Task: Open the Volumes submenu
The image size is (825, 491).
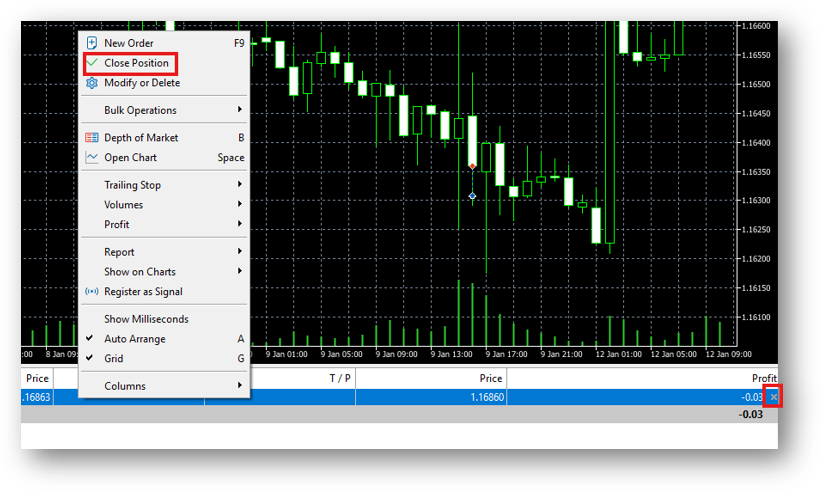Action: point(124,205)
